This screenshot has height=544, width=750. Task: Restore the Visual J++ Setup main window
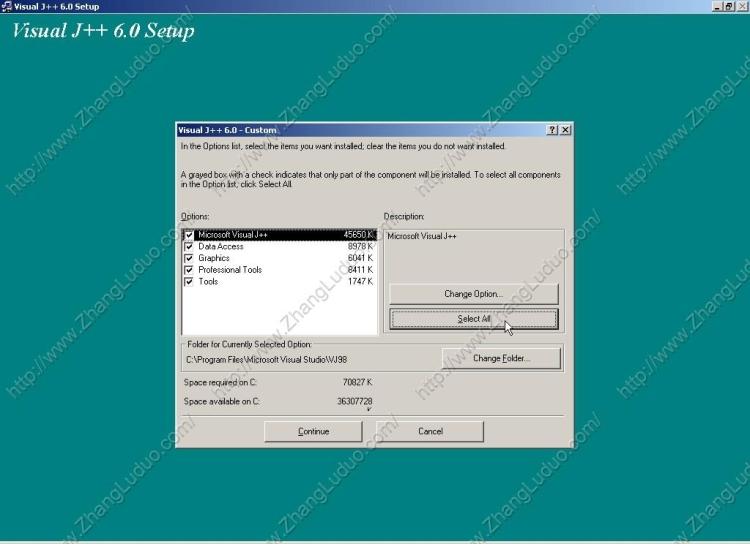(x=728, y=7)
